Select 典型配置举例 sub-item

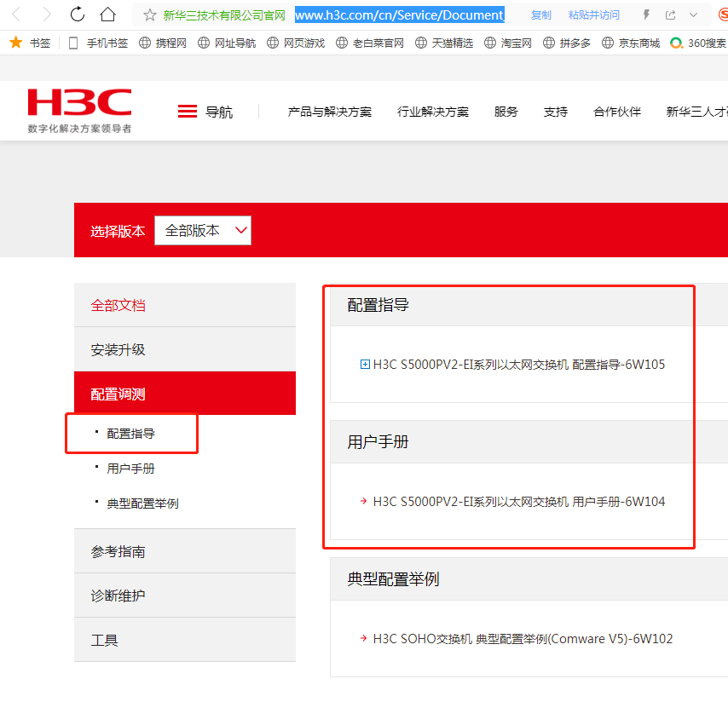coord(142,503)
